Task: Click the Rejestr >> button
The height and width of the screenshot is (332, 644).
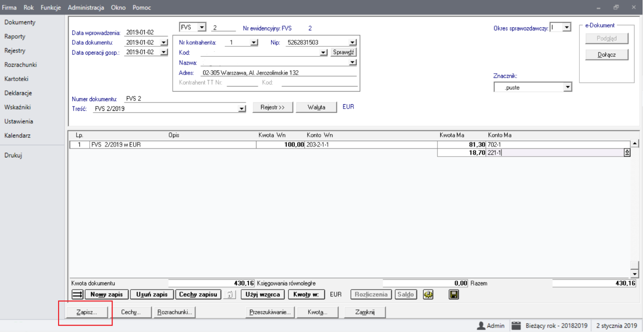Action: [273, 107]
